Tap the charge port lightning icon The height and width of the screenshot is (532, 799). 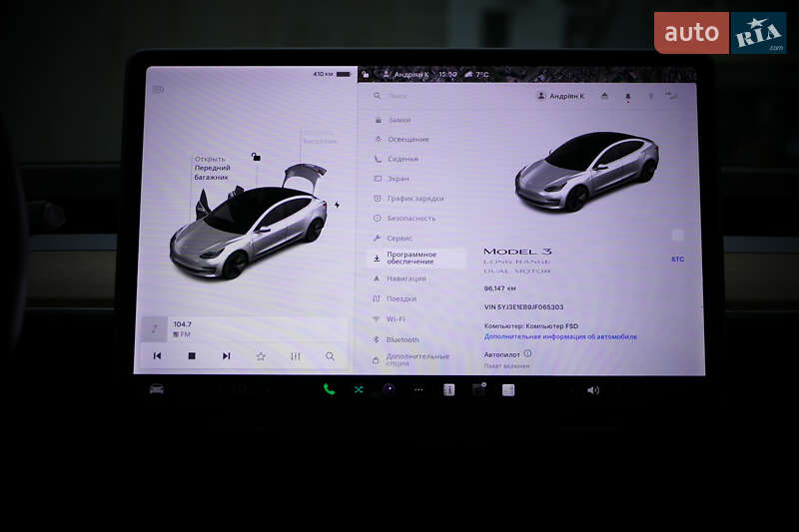click(337, 205)
